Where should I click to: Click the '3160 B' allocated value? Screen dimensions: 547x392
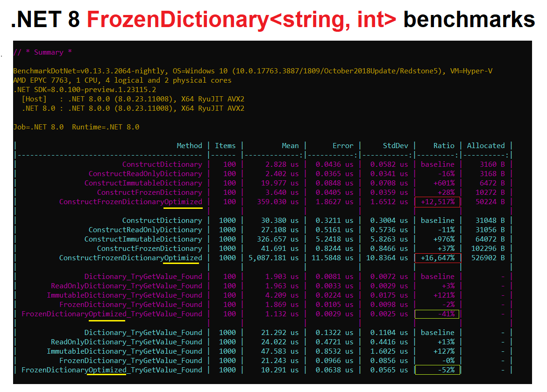click(492, 164)
